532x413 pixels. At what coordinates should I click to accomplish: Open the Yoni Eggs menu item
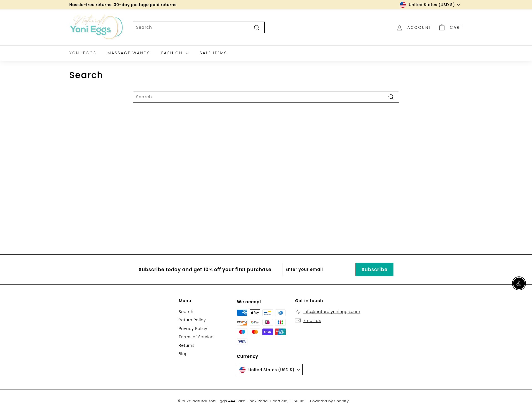coord(83,53)
